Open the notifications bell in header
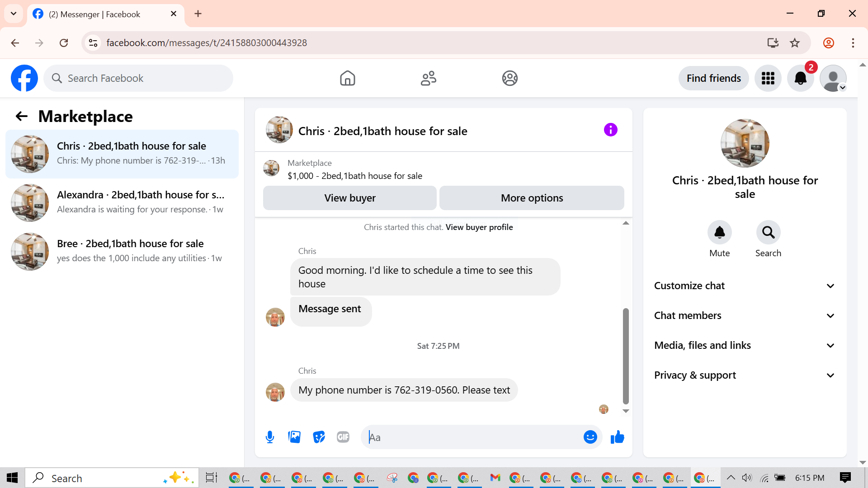Viewport: 868px width, 488px height. tap(800, 78)
